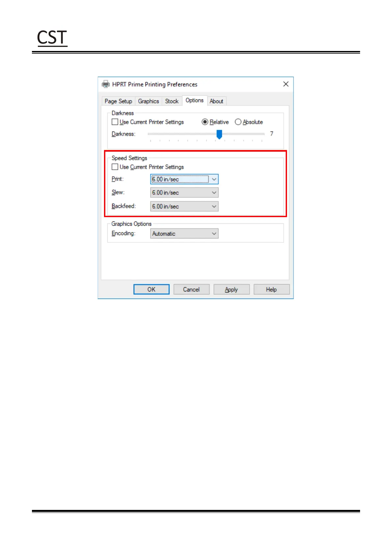Click the Darkness: label beside the slider
This screenshot has height=554, width=392.
123,134
